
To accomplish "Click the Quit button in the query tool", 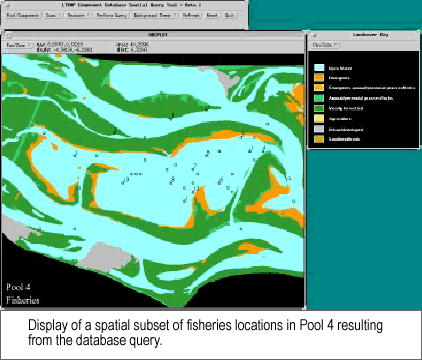I will [x=229, y=15].
